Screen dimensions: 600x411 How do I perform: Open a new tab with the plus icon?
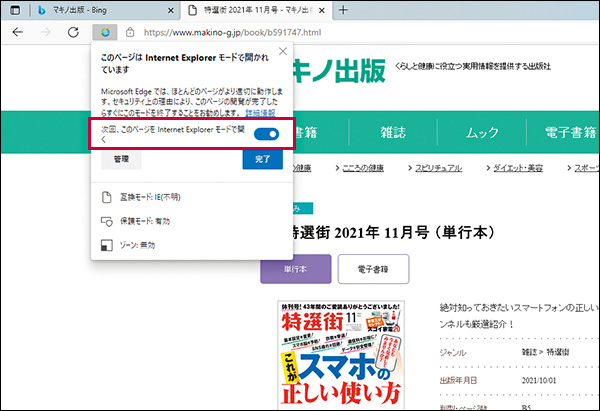tap(344, 10)
